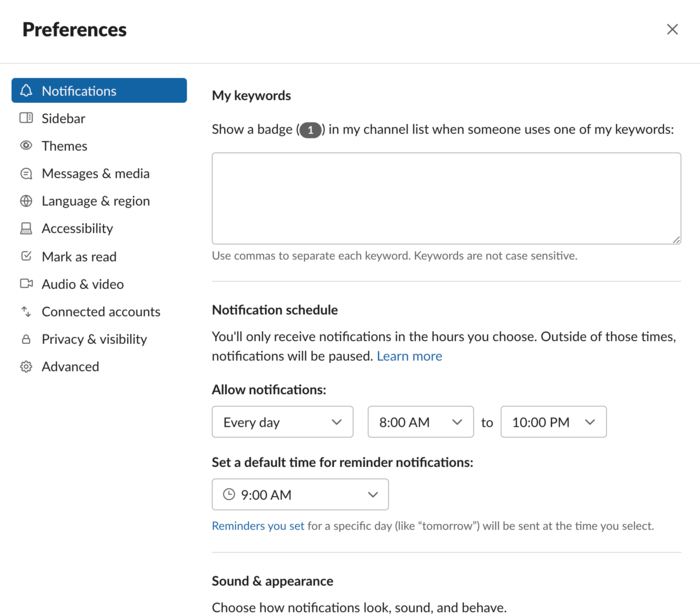
Task: Follow the Reminders you set link
Action: click(258, 526)
